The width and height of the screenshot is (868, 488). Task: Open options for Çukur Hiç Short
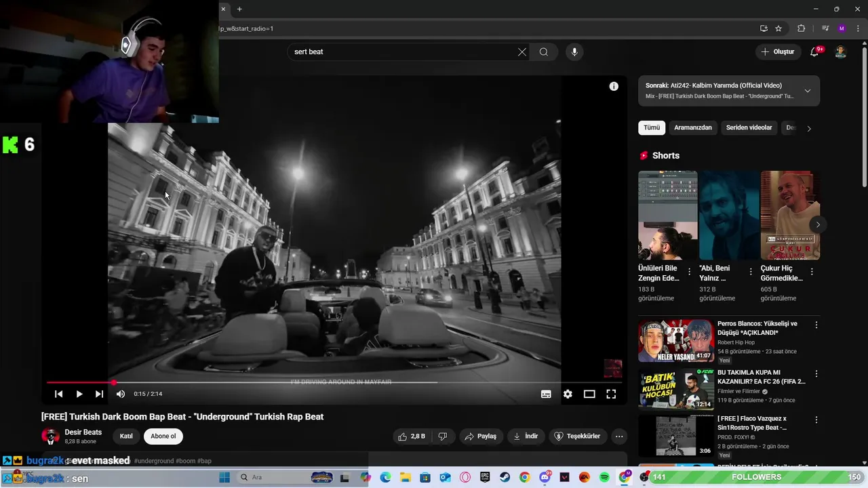[x=812, y=272]
